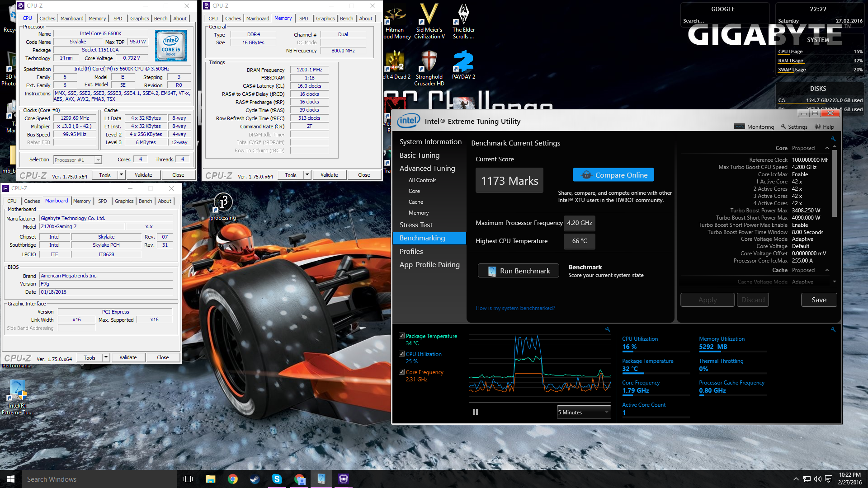Viewport: 868px width, 488px height.
Task: Click the taskbar clock
Action: 849,479
